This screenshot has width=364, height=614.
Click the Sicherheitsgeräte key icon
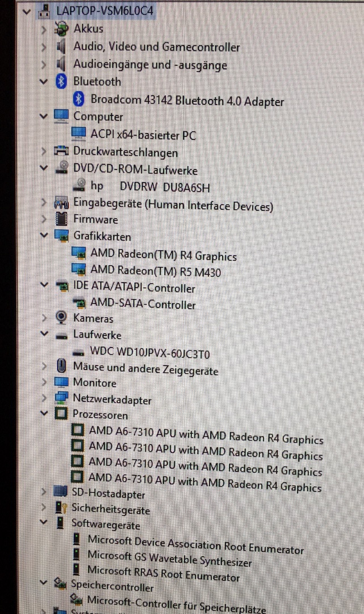coord(60,508)
